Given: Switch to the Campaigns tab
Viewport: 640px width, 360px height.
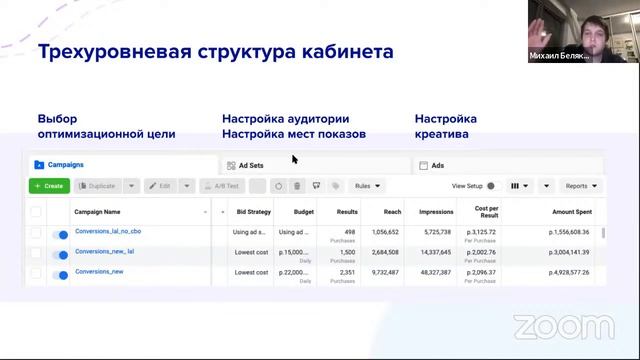Looking at the screenshot, I should [x=123, y=165].
